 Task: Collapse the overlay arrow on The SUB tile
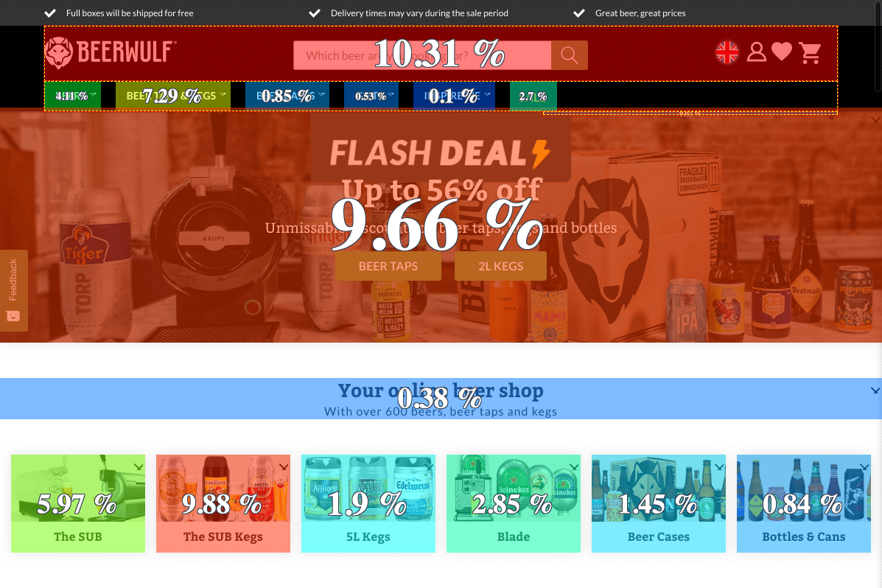click(x=139, y=467)
